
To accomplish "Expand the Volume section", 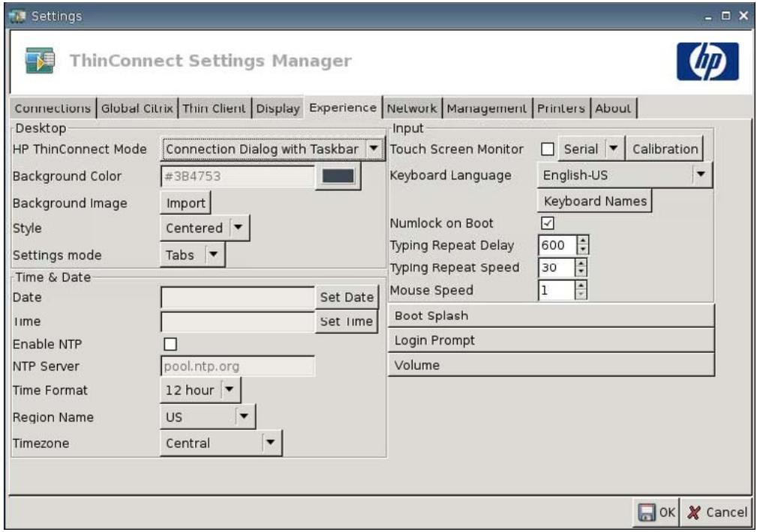I will pos(551,365).
